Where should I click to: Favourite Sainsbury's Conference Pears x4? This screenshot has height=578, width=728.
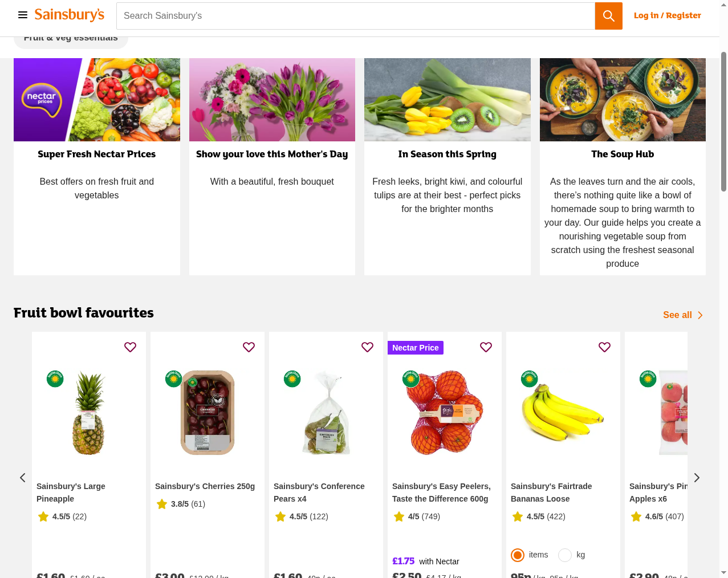pos(367,346)
